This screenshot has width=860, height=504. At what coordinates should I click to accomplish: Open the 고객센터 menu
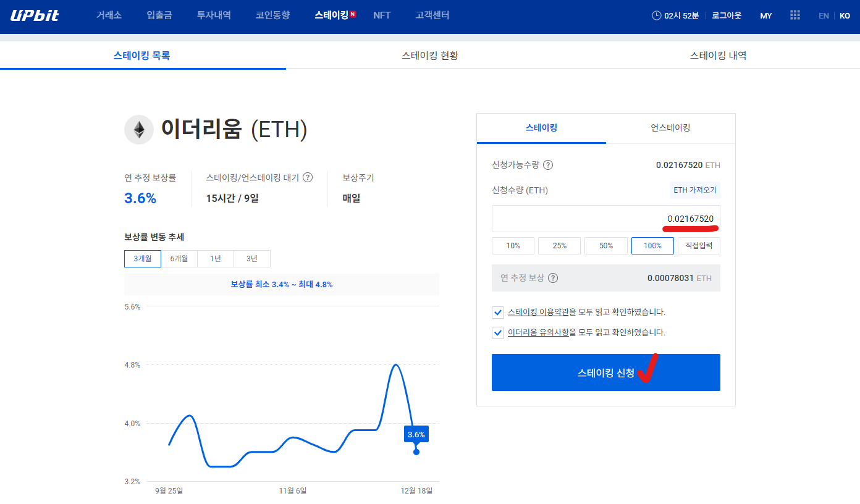click(432, 15)
